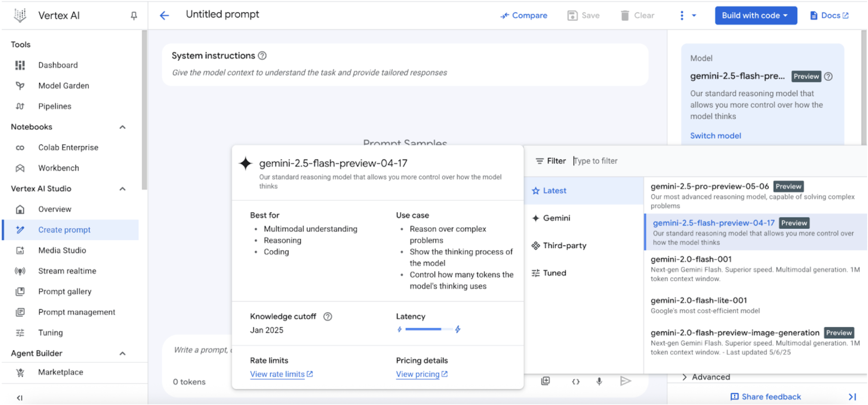Choose gemini-2.5-pro-preview-05-06 model
This screenshot has width=868, height=405.
point(755,196)
